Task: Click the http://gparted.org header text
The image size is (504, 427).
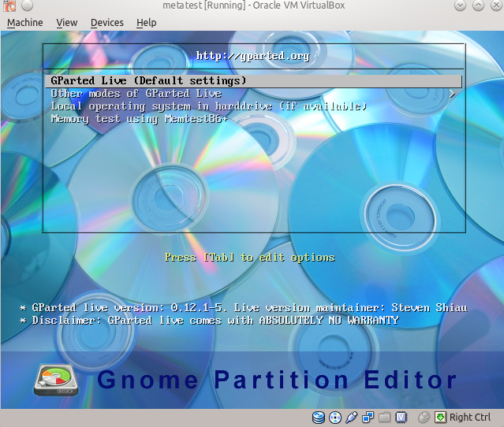Action: [253, 56]
